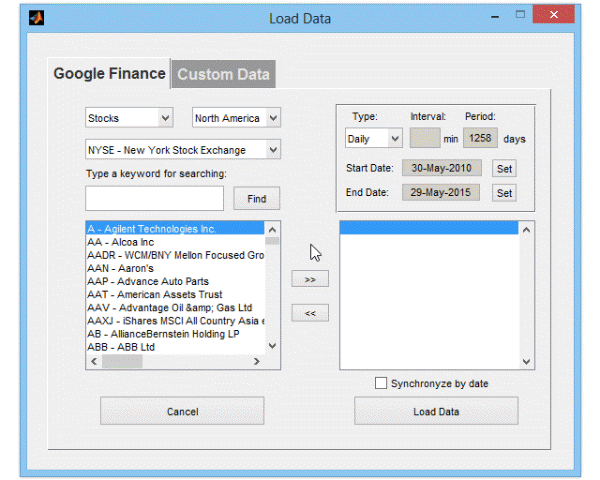This screenshot has width=600, height=480.
Task: Click the Cancel button
Action: [182, 411]
